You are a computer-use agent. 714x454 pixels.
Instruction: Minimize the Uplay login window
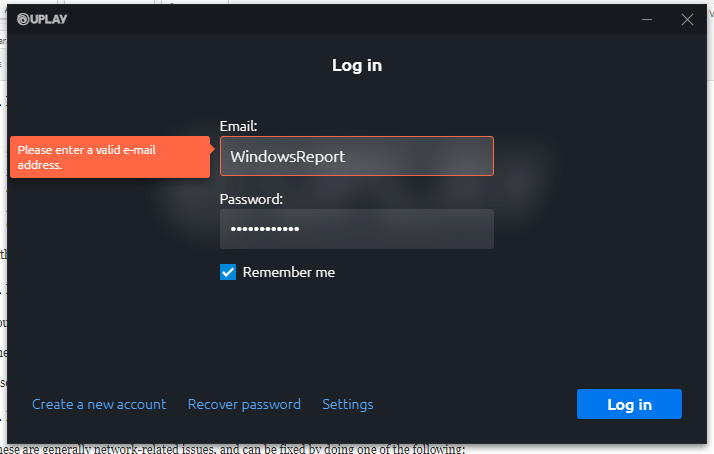tap(647, 20)
